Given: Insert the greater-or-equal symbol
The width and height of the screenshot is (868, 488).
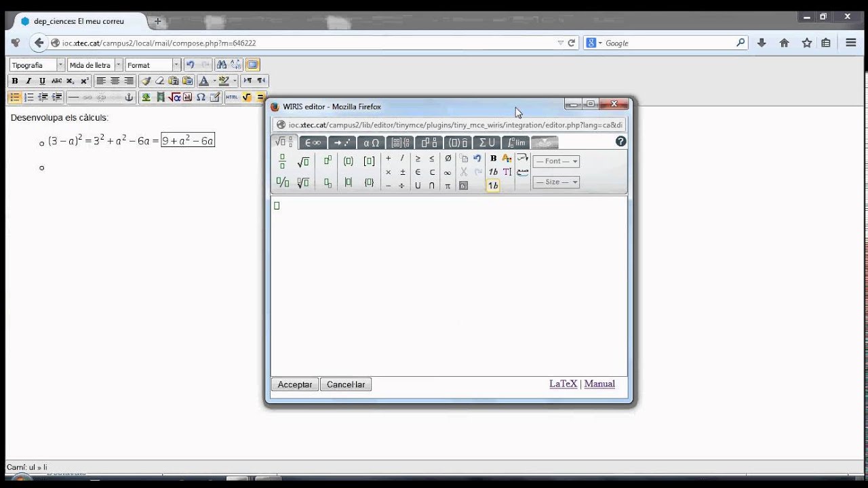Looking at the screenshot, I should pyautogui.click(x=418, y=159).
